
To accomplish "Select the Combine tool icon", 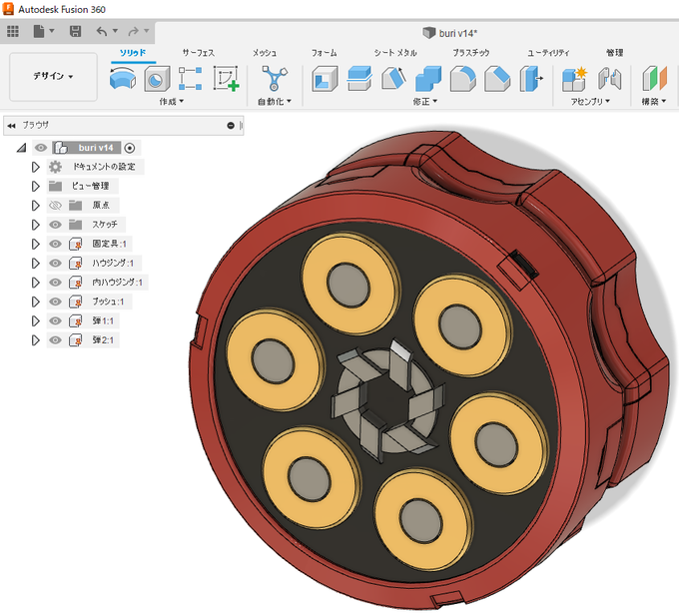I will click(428, 78).
